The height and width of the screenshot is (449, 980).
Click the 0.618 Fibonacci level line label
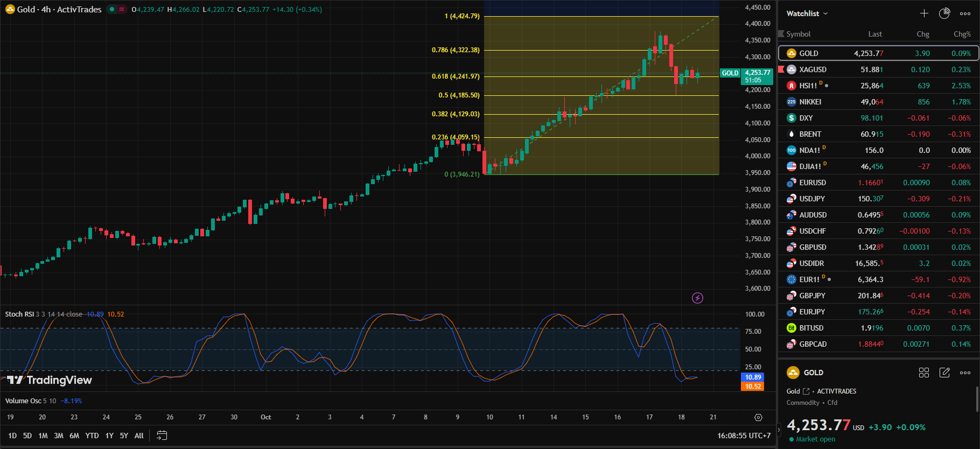tap(455, 76)
